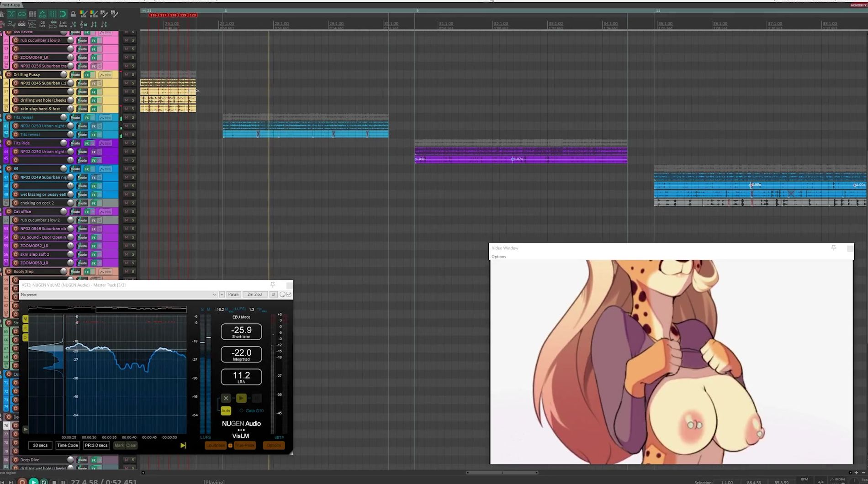Solo the LG_Sound - Door Openin track

(x=133, y=237)
